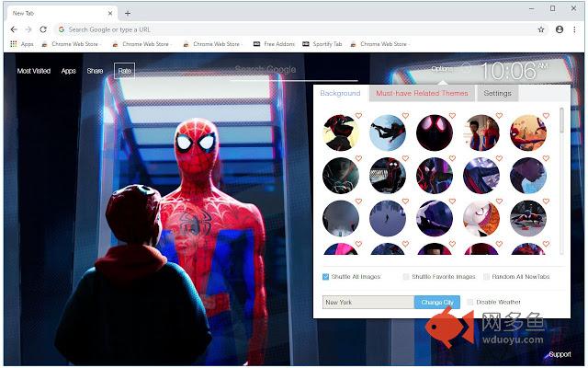This screenshot has width=588, height=368.
Task: Open the Chrome three-dot menu
Action: click(x=574, y=29)
